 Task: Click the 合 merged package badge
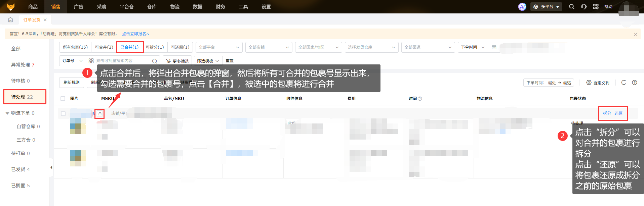[100, 114]
